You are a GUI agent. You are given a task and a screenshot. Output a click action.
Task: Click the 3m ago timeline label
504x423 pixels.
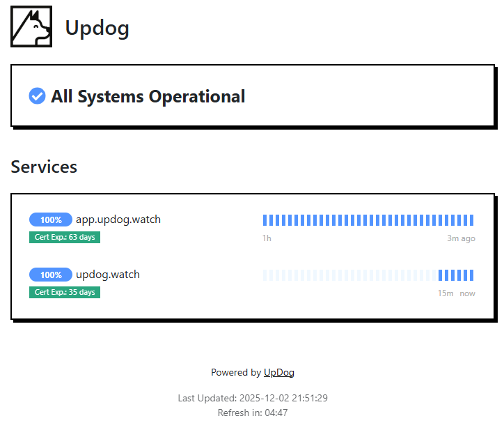pyautogui.click(x=461, y=238)
